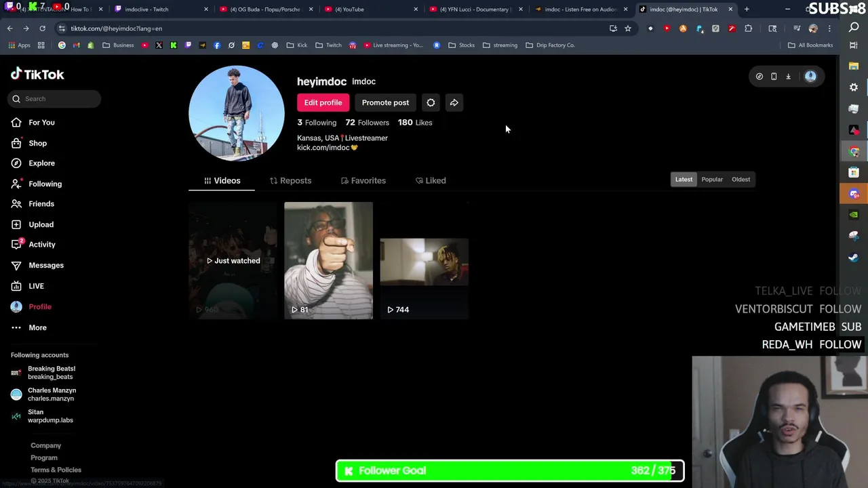Open the Just watched video thumbnail
868x488 pixels.
233,260
